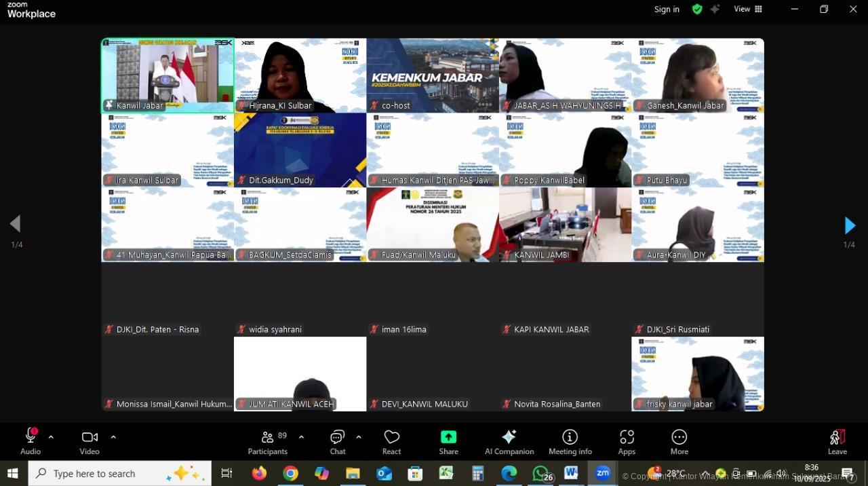Expand video options arrow next to Video

(x=113, y=437)
